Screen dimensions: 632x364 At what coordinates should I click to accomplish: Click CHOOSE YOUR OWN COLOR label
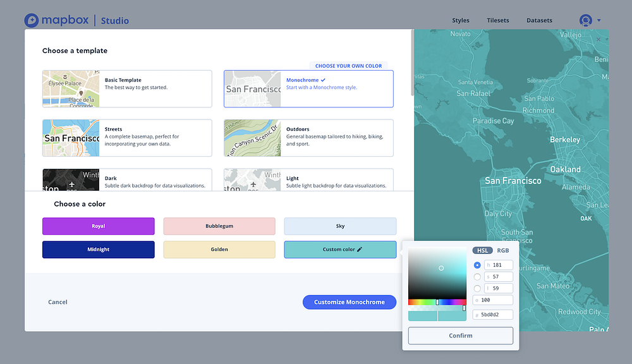pos(349,66)
